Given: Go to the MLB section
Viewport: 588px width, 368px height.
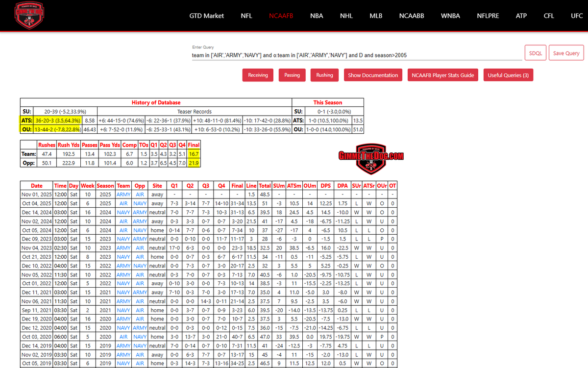Looking at the screenshot, I should point(376,16).
